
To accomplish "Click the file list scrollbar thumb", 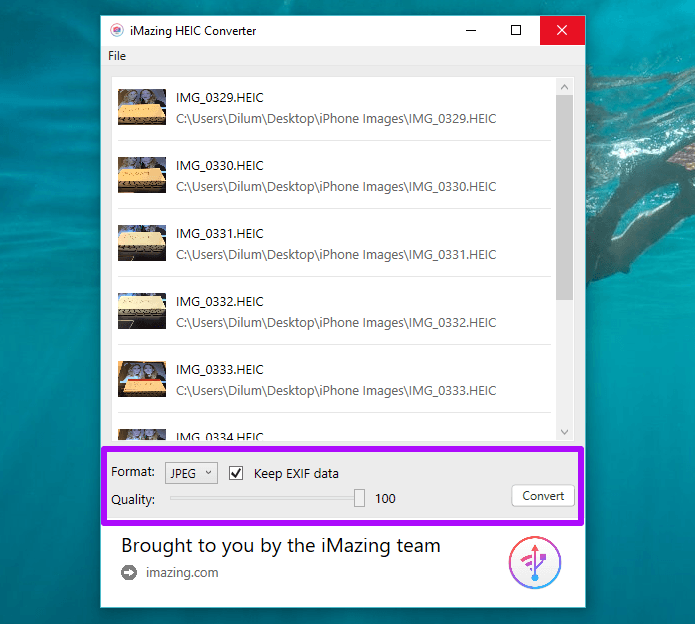I will point(564,197).
